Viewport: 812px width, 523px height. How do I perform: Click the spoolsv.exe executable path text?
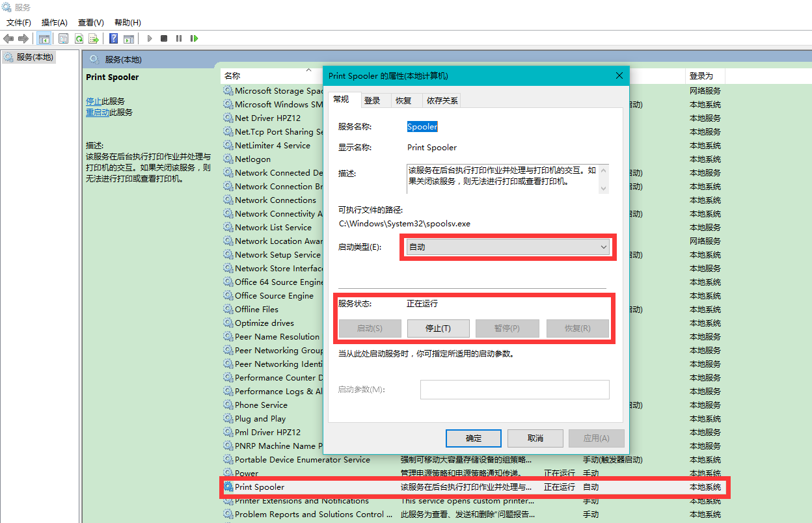pos(404,223)
